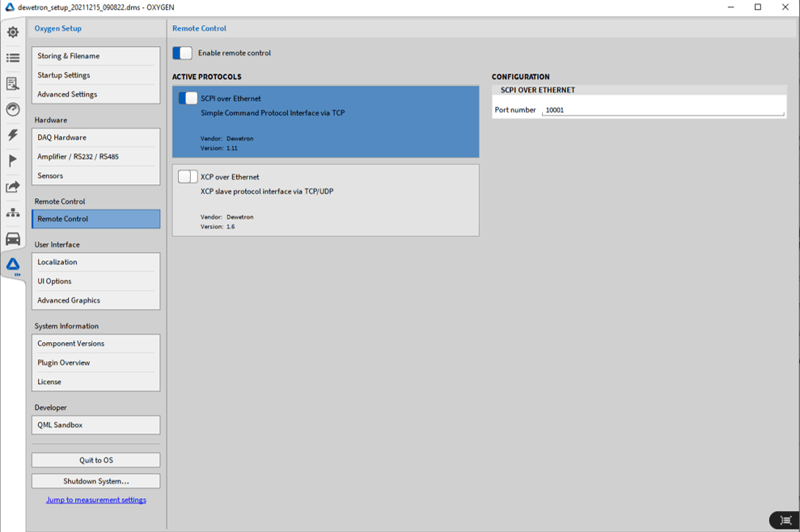Click the Quit to OS button

click(95, 460)
